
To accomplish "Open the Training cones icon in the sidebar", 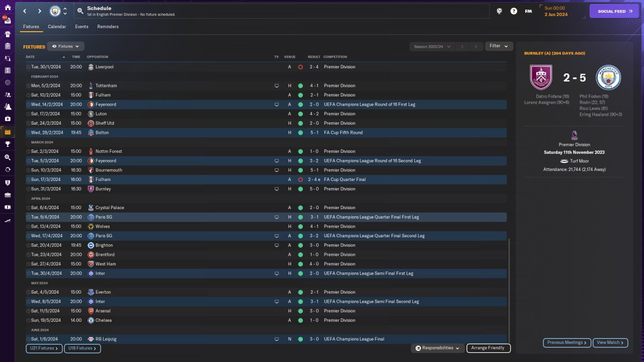I will (8, 107).
